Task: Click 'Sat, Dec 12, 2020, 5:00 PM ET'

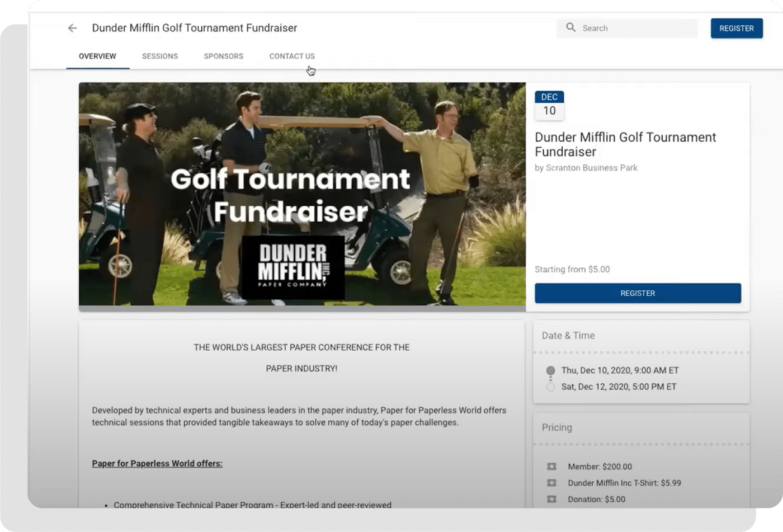Action: coord(619,387)
